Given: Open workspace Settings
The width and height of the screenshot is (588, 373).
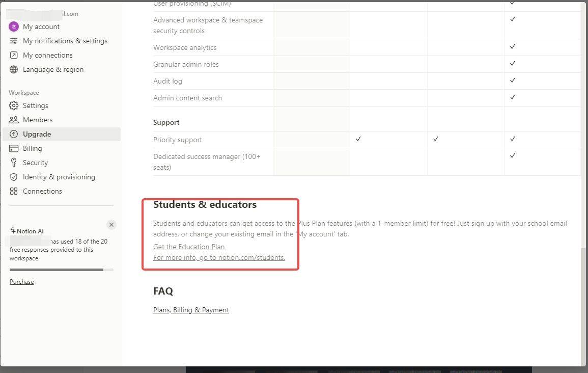Looking at the screenshot, I should pos(35,105).
